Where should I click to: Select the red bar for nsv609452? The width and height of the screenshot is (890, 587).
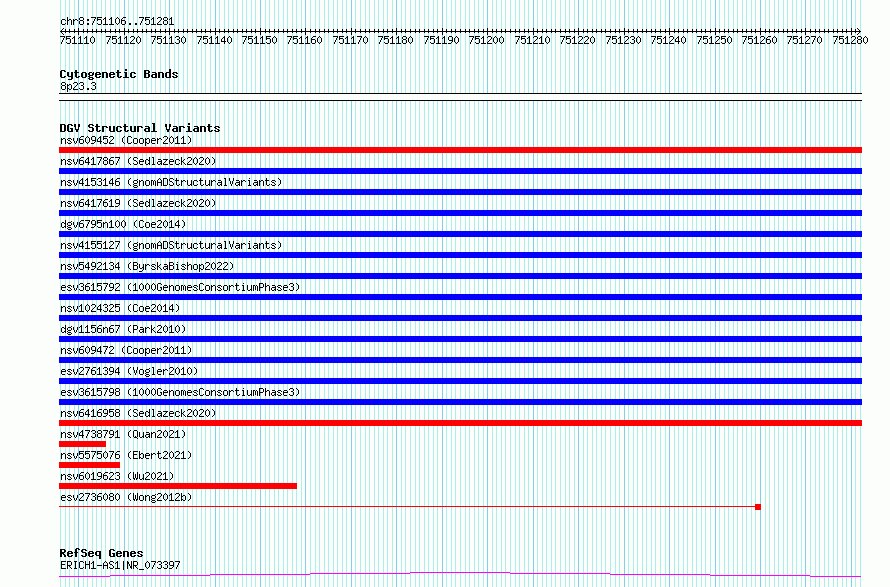[460, 150]
